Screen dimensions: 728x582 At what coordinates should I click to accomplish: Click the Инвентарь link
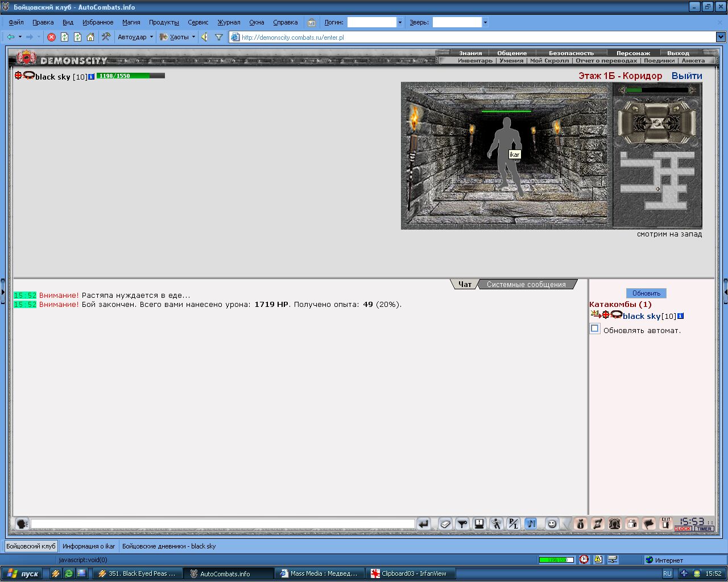point(475,60)
